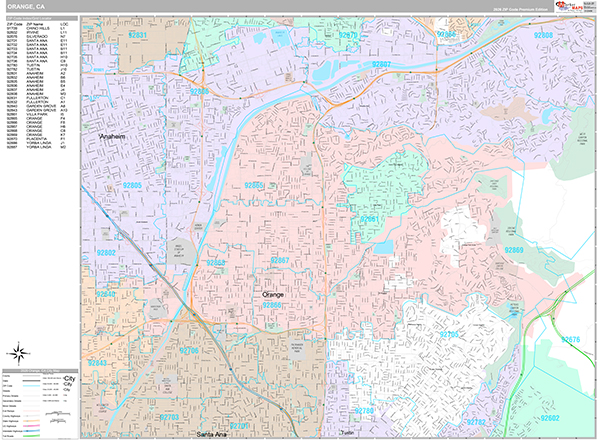Image resolution: width=600 pixels, height=440 pixels.
Task: Select the 92807 ZIP label
Action: click(381, 64)
